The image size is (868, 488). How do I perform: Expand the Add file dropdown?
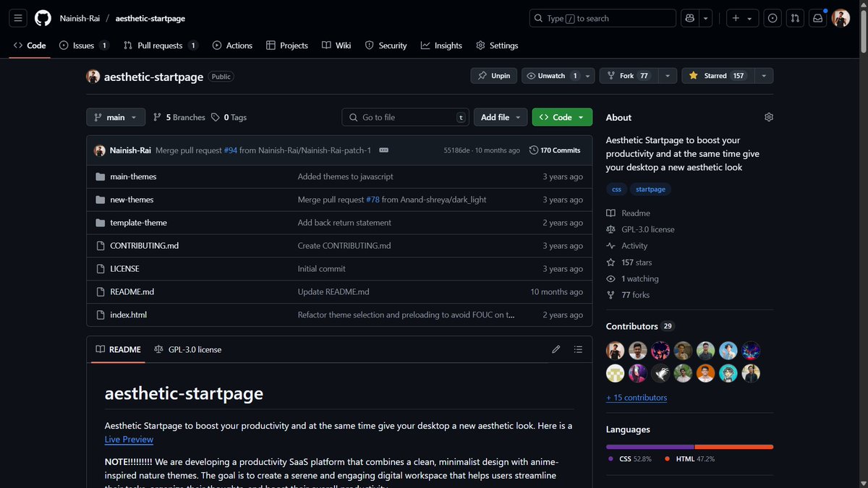[501, 117]
